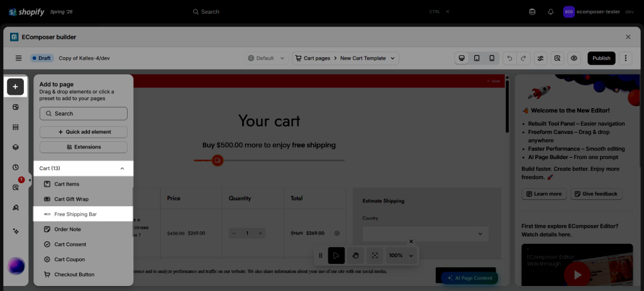Open the hamburger menu in builder toolbar
Image resolution: width=644 pixels, height=291 pixels.
(18, 58)
